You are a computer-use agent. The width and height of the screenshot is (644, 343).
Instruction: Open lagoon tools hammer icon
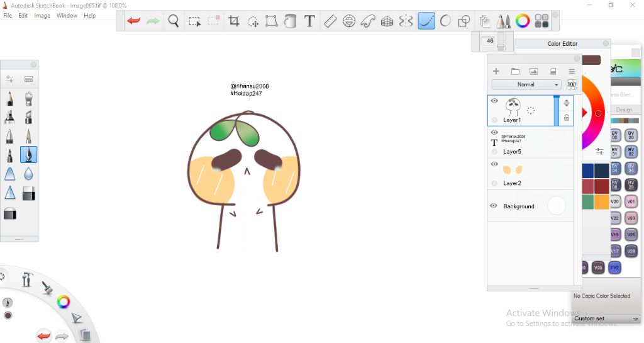[x=27, y=279]
